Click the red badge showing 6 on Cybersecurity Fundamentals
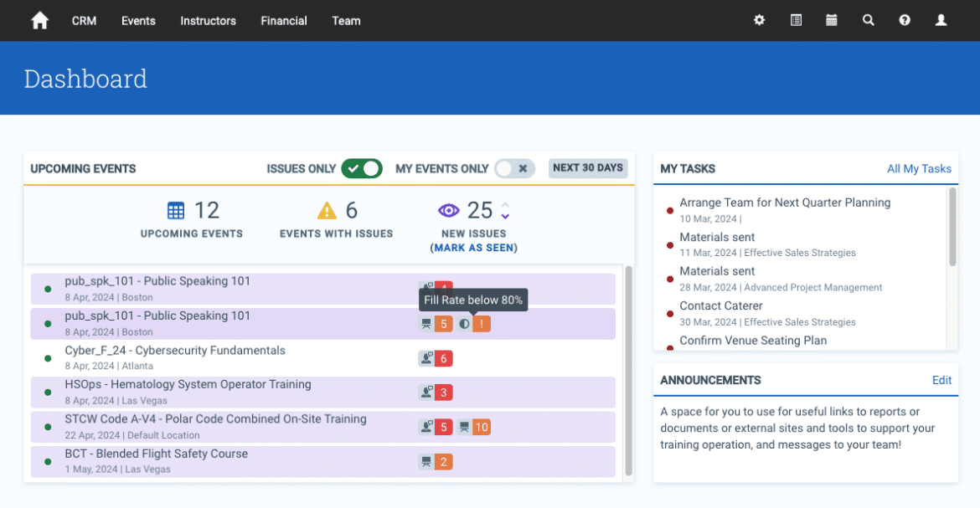This screenshot has height=508, width=980. tap(444, 358)
